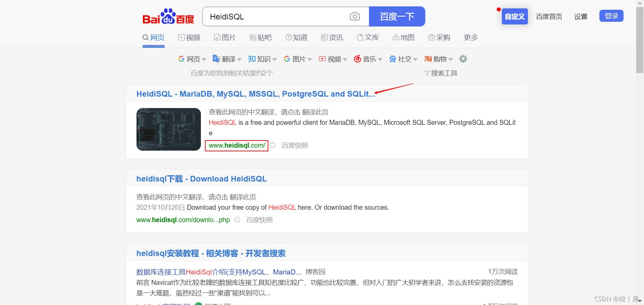
Task: Expand the 图片 custom search dropdown
Action: [x=310, y=60]
